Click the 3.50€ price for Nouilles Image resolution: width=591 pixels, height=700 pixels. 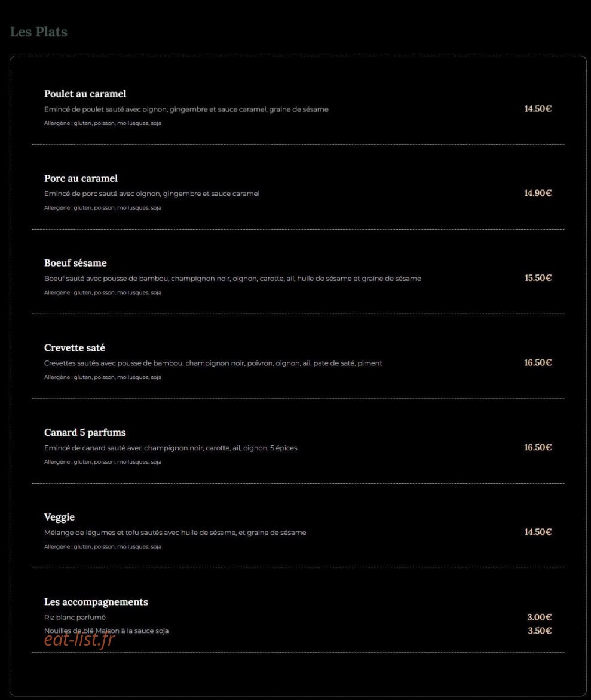tap(540, 630)
